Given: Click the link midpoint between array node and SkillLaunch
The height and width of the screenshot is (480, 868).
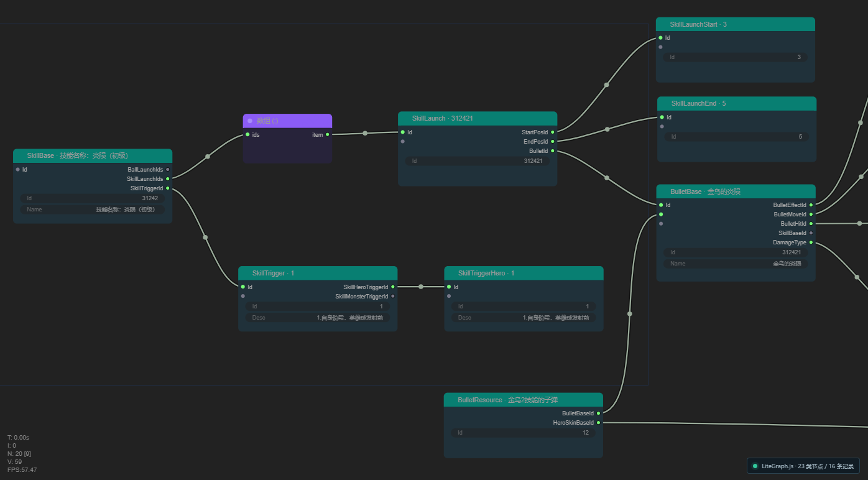Looking at the screenshot, I should (x=365, y=133).
